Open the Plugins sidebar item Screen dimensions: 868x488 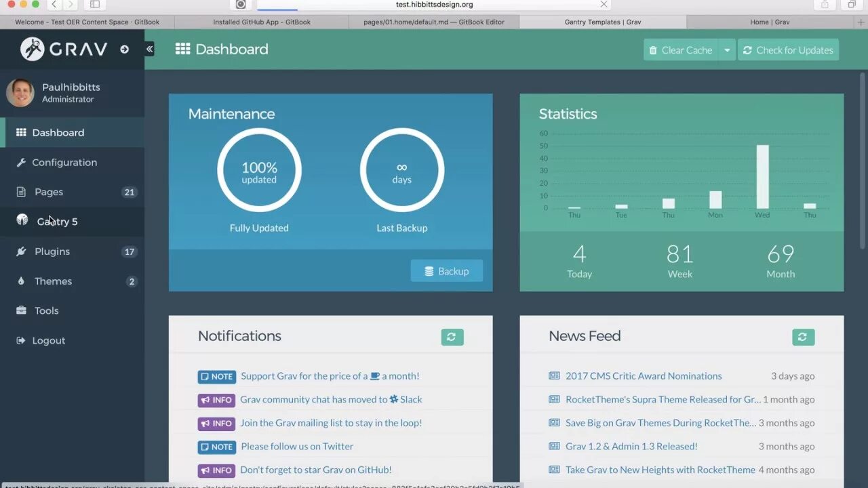pos(72,251)
